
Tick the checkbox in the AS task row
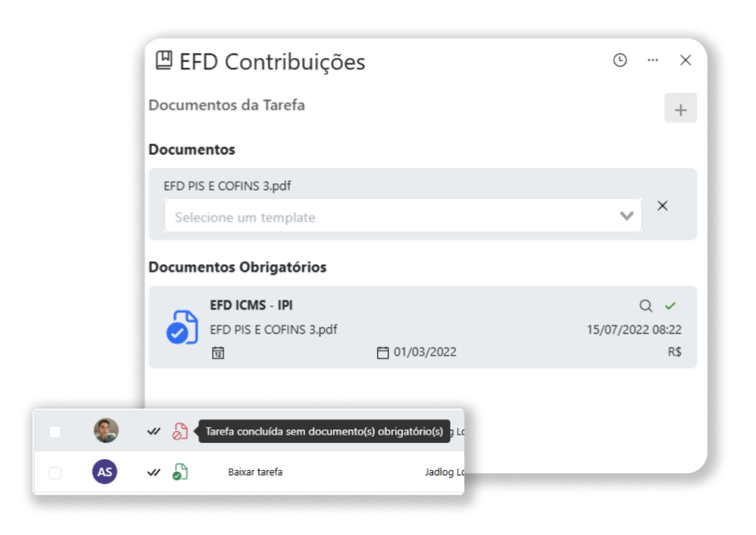55,473
